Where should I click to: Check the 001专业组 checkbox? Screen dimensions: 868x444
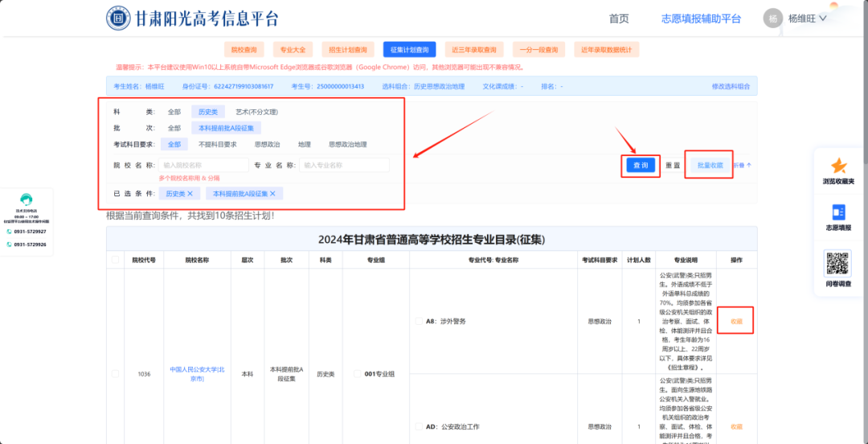357,373
